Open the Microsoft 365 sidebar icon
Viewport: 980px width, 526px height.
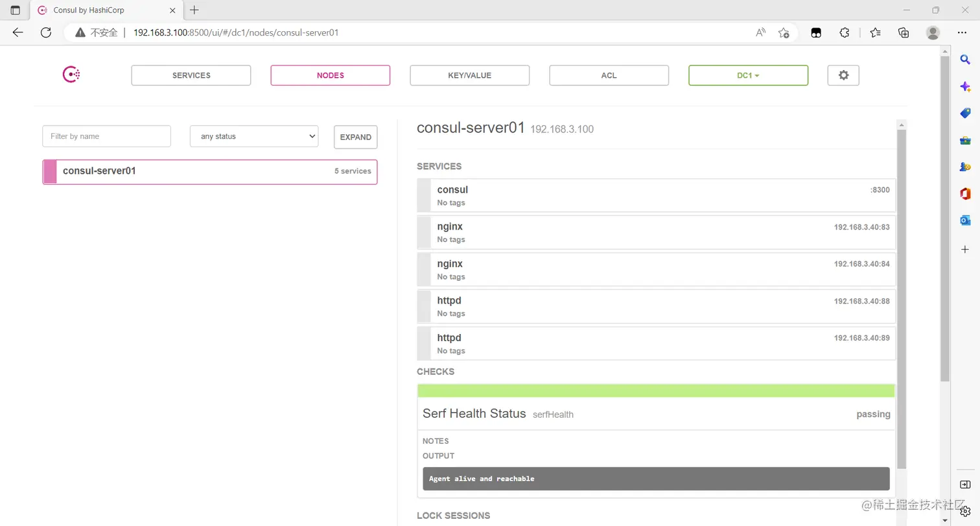pos(965,194)
